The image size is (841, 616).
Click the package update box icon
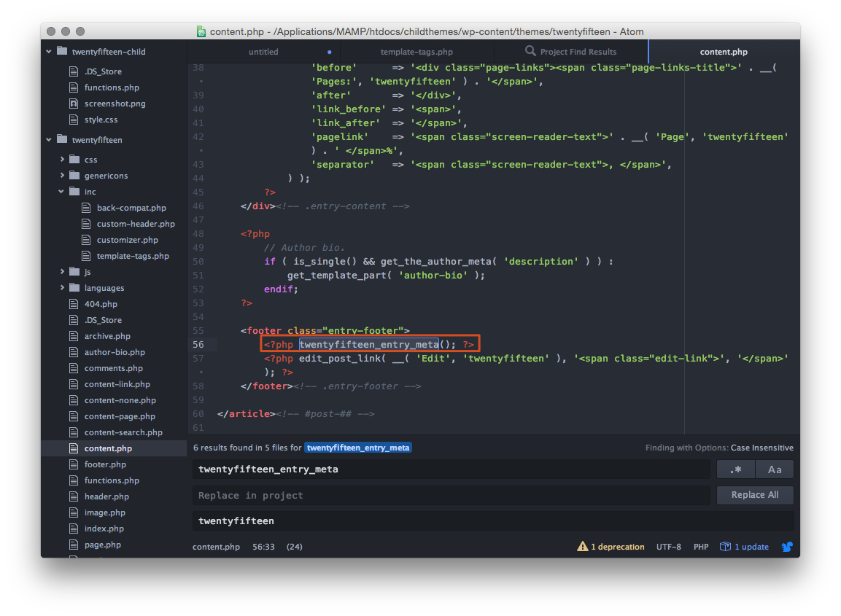pos(725,546)
